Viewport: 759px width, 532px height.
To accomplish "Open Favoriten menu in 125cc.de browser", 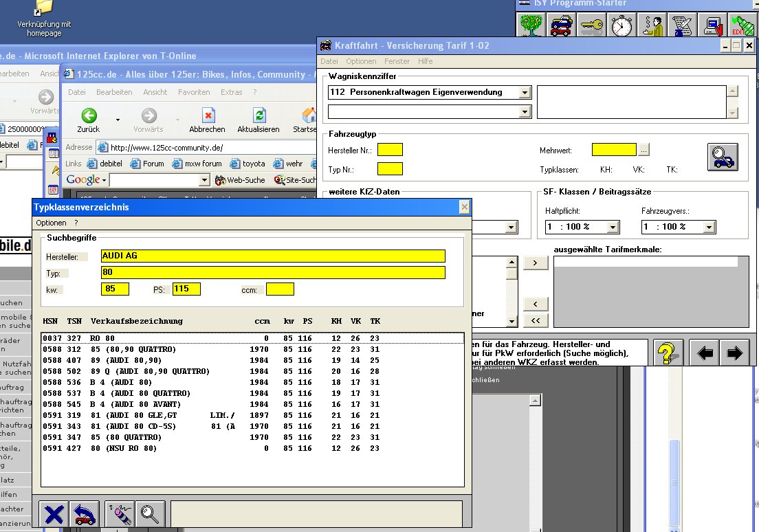I will (x=194, y=92).
